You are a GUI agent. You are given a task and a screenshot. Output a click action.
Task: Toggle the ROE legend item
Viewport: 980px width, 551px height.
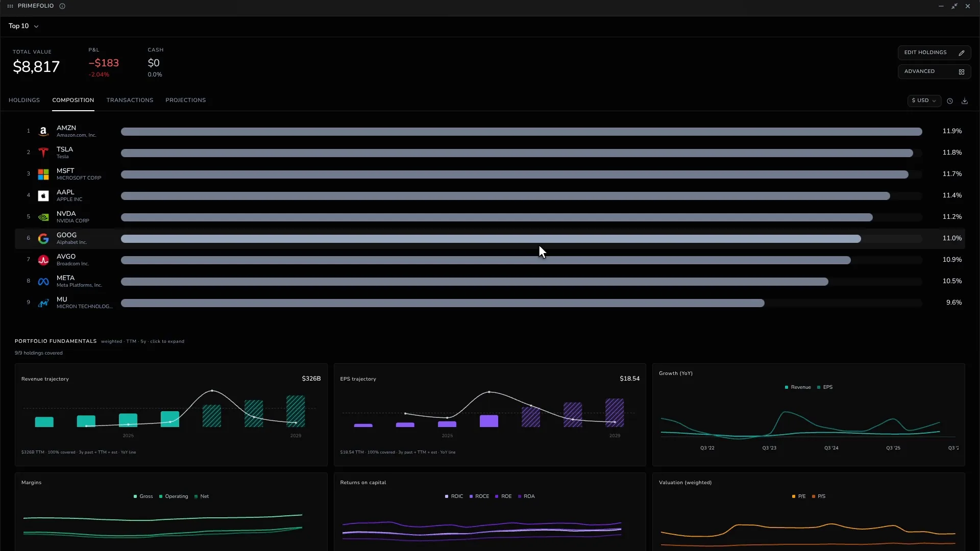pos(503,496)
